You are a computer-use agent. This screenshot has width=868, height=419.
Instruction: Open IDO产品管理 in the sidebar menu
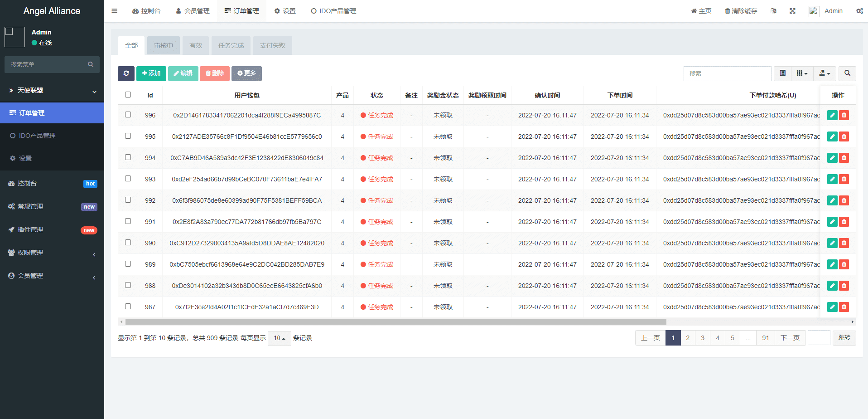tap(37, 136)
